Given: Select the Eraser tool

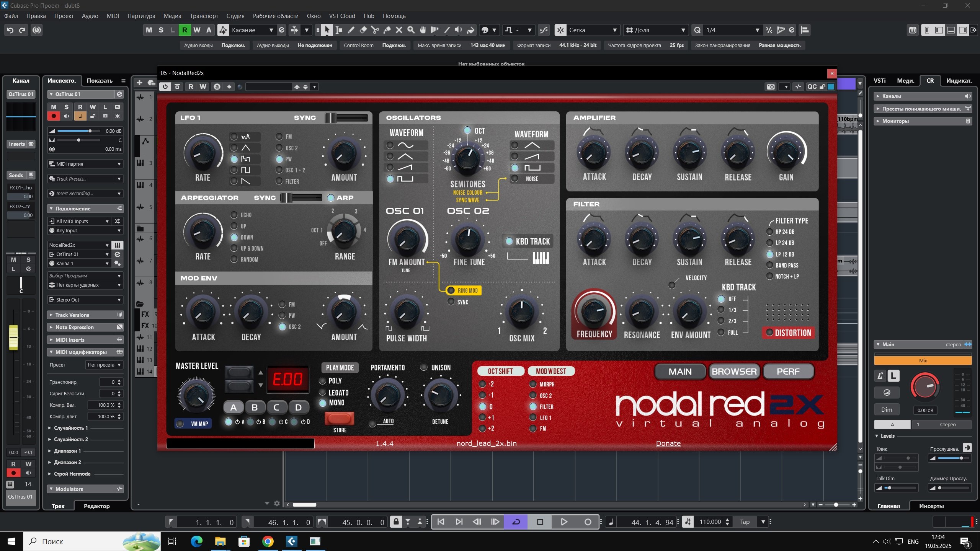Looking at the screenshot, I should pyautogui.click(x=363, y=30).
